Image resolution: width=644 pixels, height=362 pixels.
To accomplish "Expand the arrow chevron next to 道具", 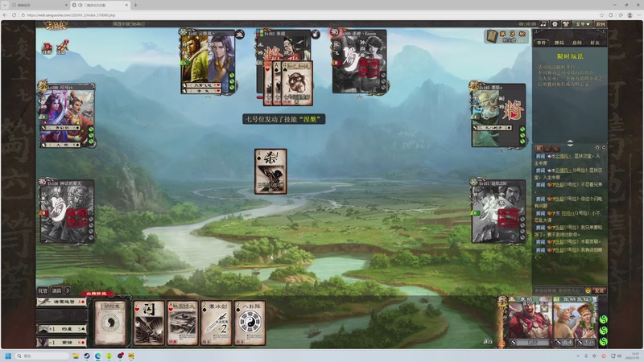I will pos(68,290).
